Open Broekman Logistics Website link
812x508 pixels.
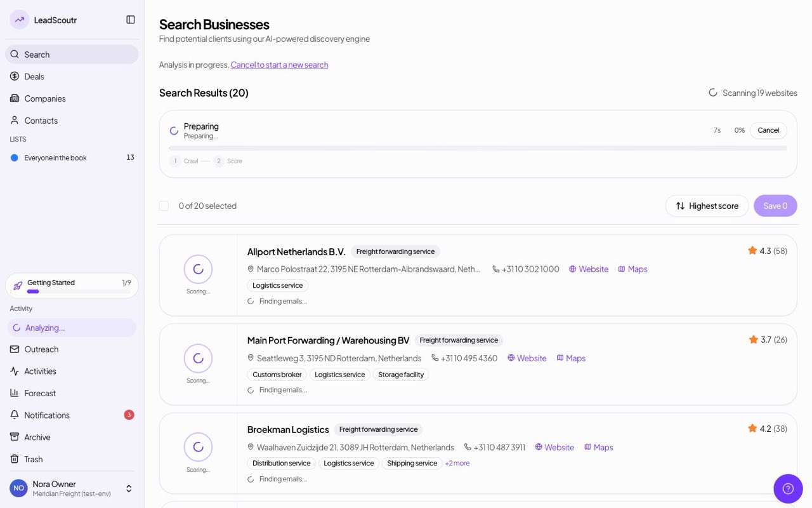[x=554, y=448]
